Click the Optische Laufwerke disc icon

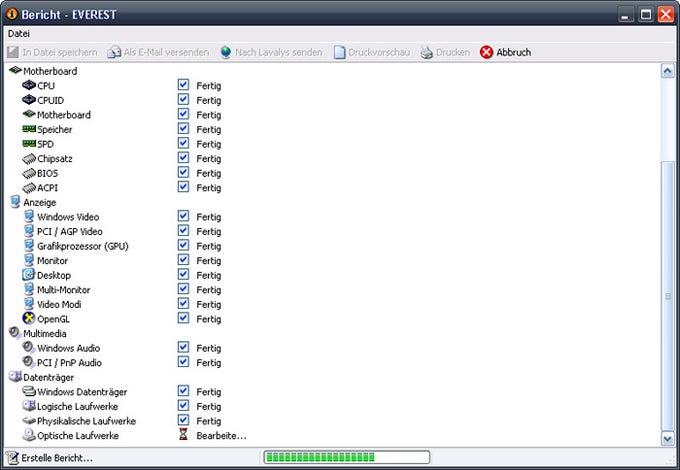click(x=29, y=435)
